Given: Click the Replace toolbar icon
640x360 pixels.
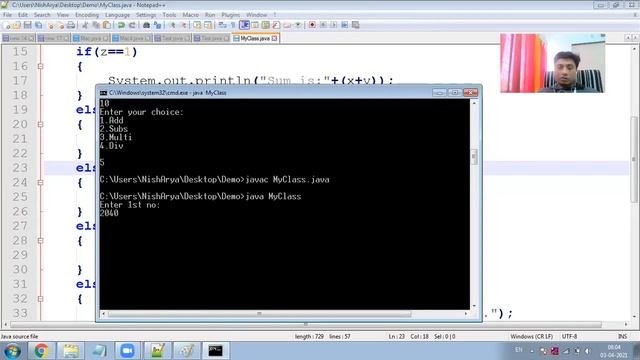Looking at the screenshot, I should tap(157, 25).
